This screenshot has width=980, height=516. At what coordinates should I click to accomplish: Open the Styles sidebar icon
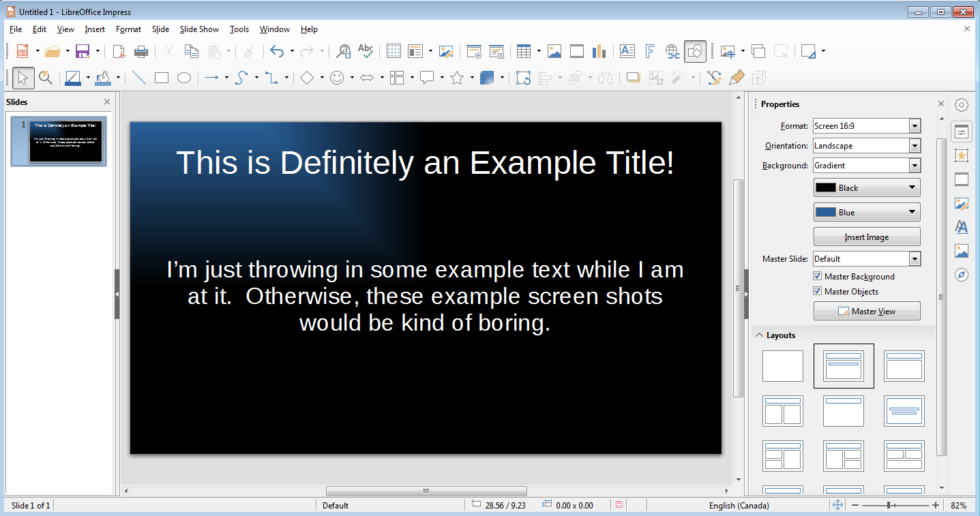pyautogui.click(x=962, y=227)
